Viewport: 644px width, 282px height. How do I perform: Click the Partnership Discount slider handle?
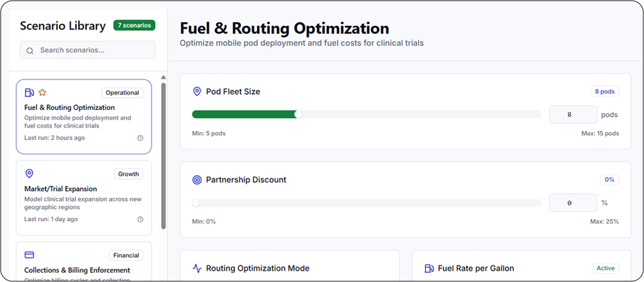[196, 203]
